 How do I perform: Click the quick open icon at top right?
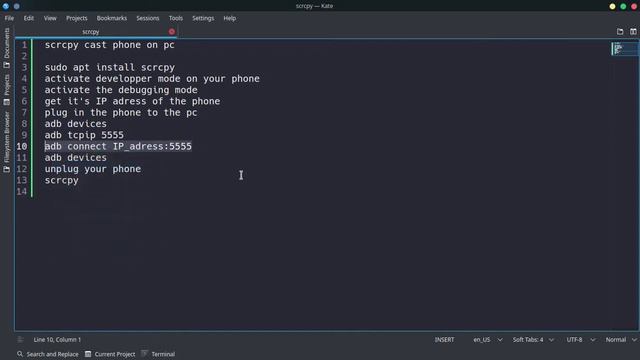point(620,31)
